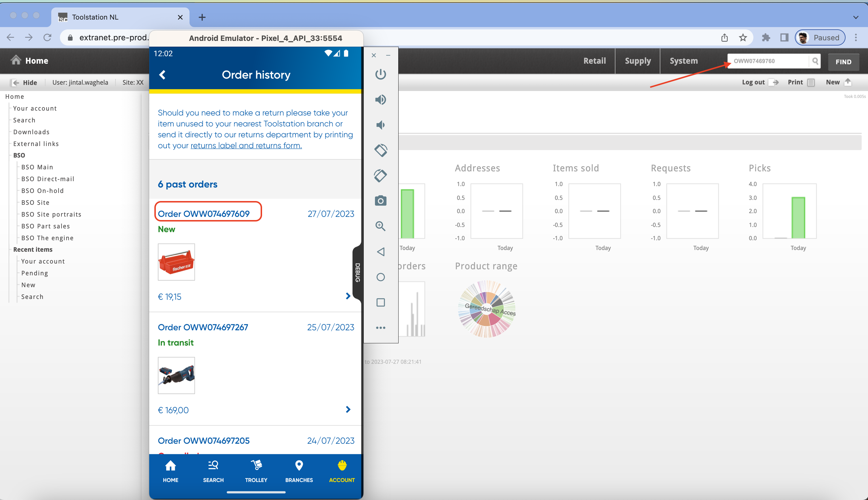Viewport: 868px width, 500px height.
Task: Expand the BSO section in the tree
Action: coord(19,155)
